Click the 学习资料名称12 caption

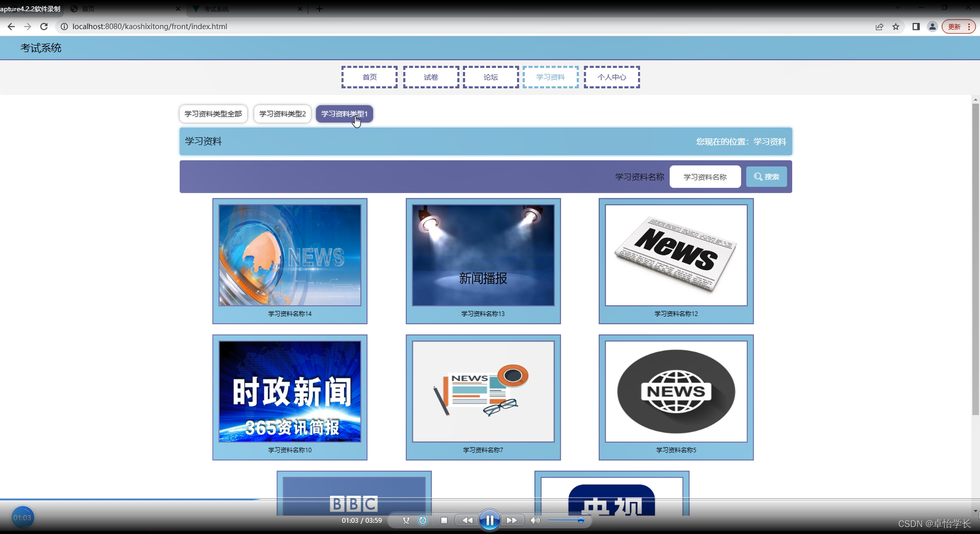click(676, 314)
